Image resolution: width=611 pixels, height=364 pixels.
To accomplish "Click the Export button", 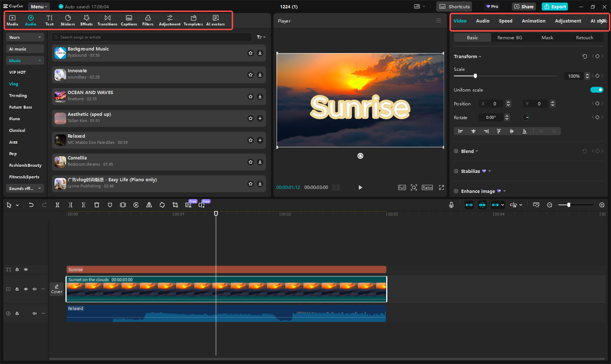I will coord(555,7).
